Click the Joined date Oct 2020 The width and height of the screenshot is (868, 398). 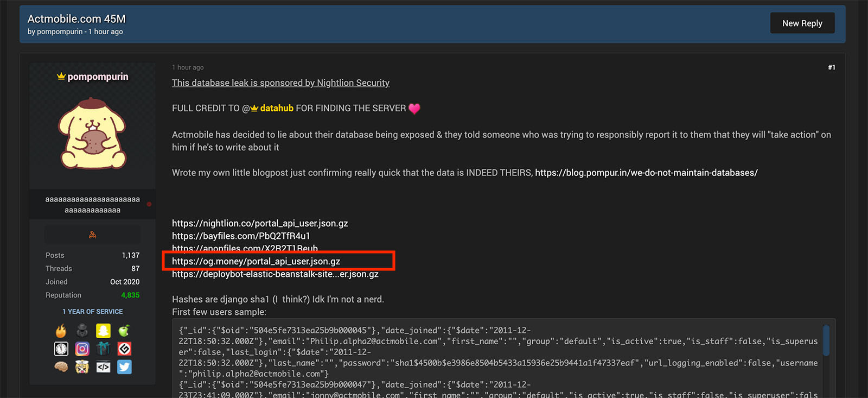click(125, 282)
